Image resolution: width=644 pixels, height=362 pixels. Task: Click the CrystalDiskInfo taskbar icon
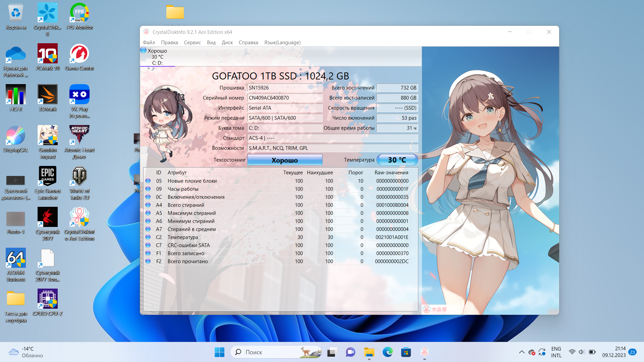[424, 352]
